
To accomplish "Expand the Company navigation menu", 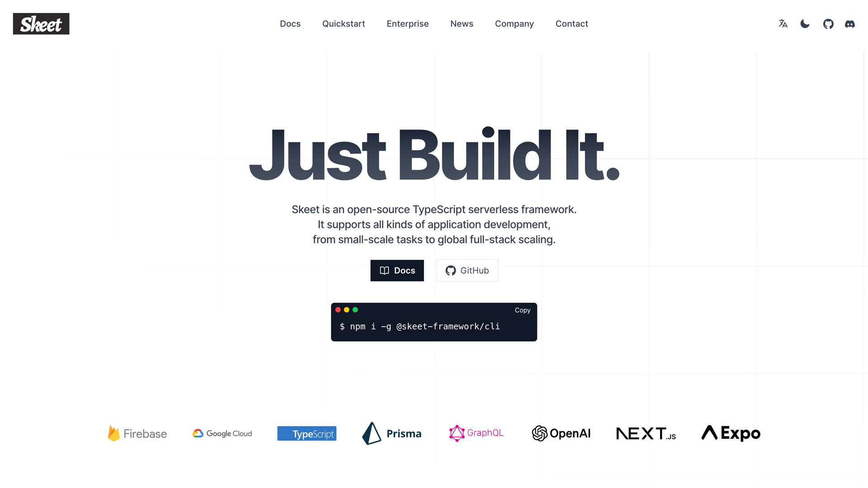I will [x=514, y=24].
